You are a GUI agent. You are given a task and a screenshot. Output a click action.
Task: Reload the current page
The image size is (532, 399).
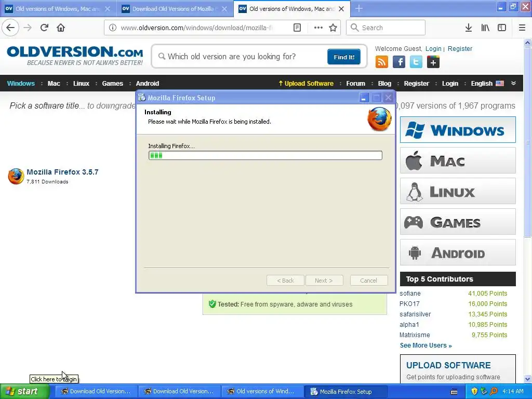pos(44,28)
